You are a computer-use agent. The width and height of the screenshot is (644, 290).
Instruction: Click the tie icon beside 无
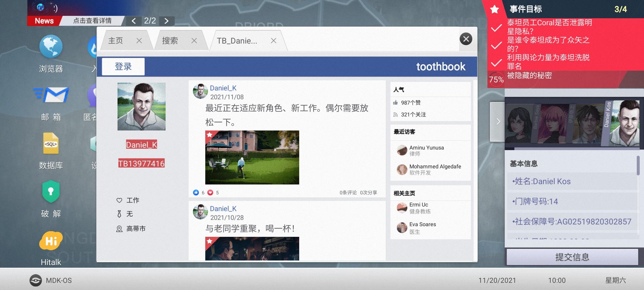(x=119, y=214)
